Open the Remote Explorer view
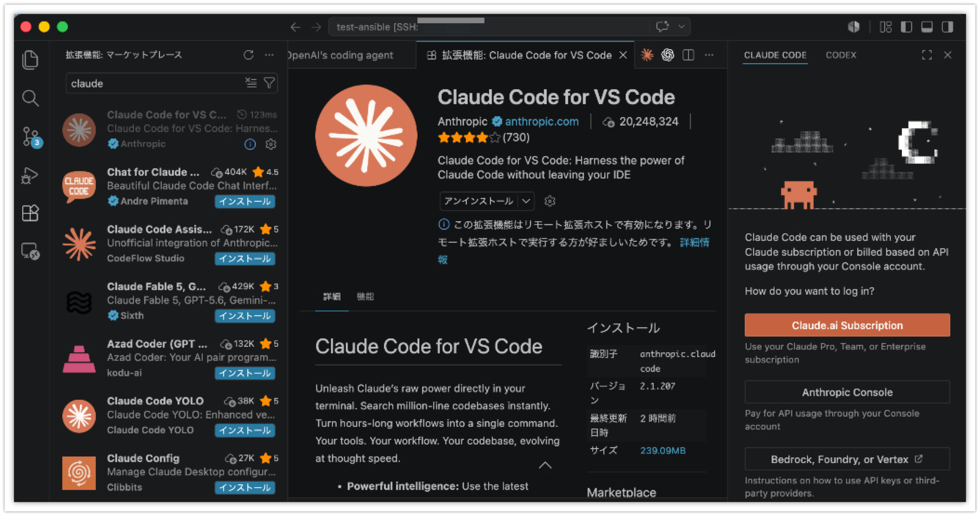 point(30,251)
